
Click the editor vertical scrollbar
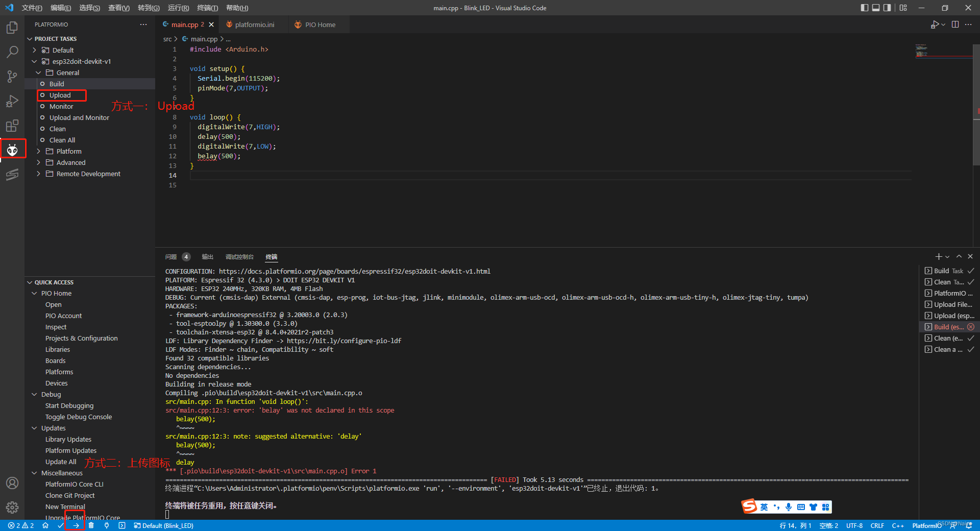click(x=976, y=105)
